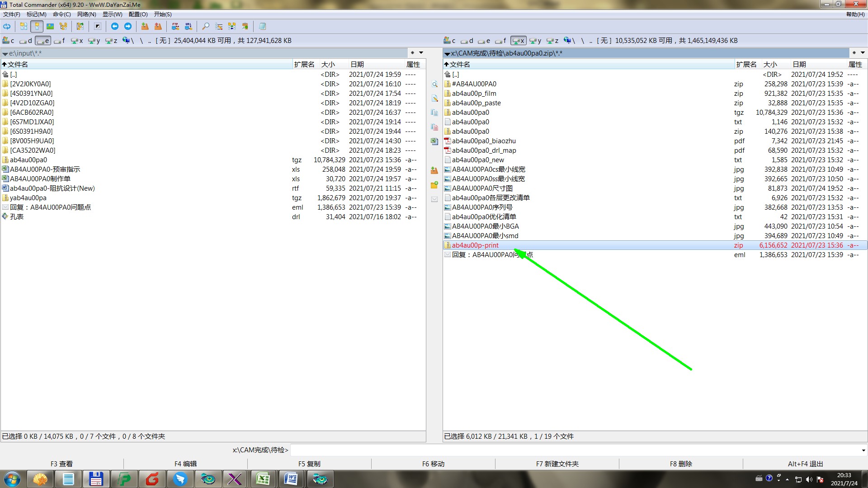Toggle full file details view button
Viewport: 868px width, 488px height.
point(37,26)
